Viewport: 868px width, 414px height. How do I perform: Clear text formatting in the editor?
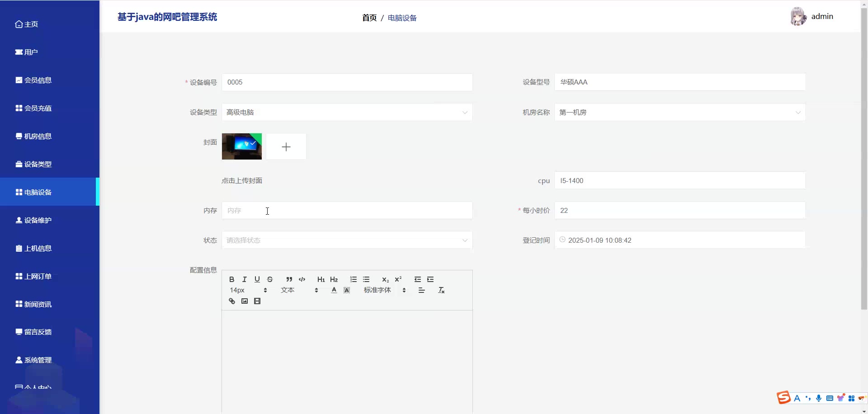coord(441,290)
